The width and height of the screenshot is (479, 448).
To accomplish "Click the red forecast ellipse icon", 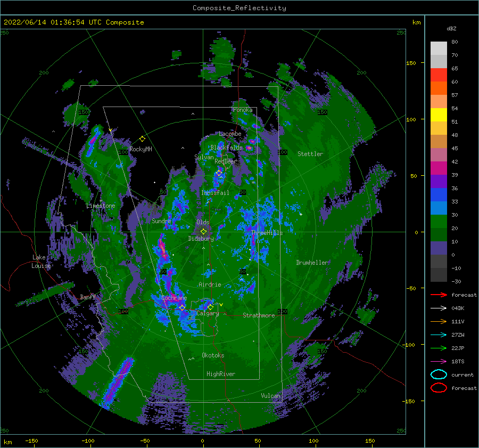I will [439, 388].
